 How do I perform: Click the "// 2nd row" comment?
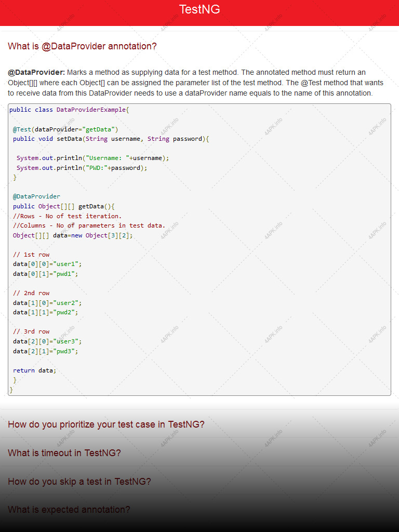[31, 293]
